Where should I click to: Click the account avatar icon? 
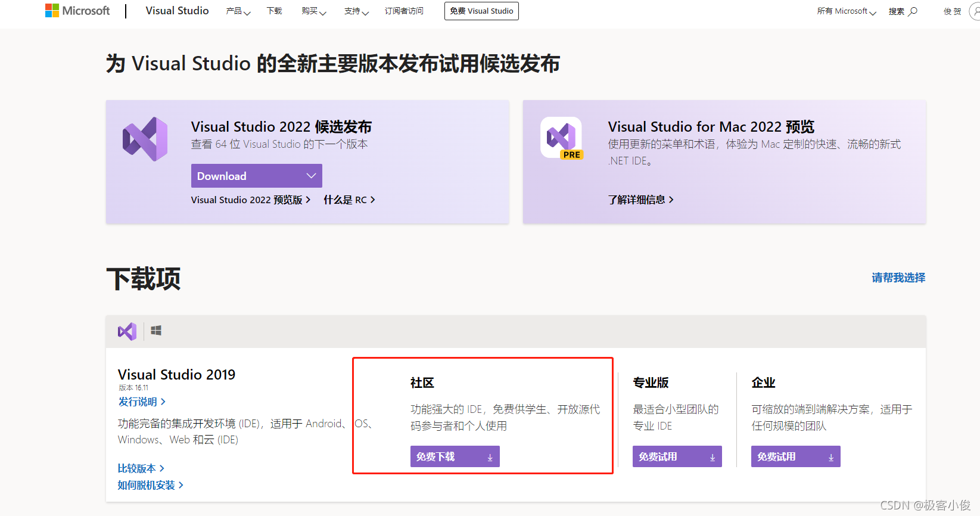click(975, 11)
